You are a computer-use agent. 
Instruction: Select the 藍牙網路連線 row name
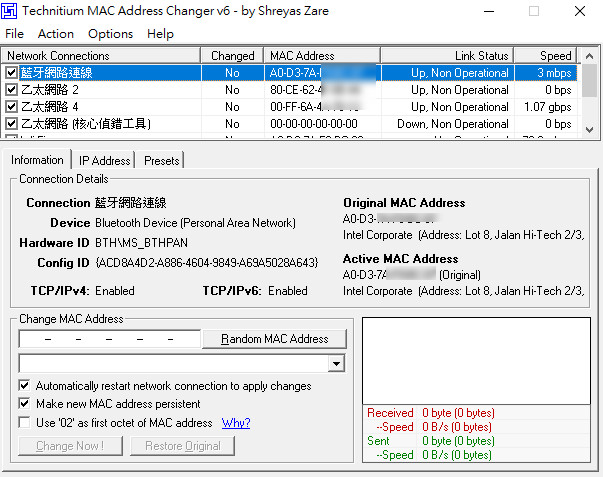click(x=57, y=73)
